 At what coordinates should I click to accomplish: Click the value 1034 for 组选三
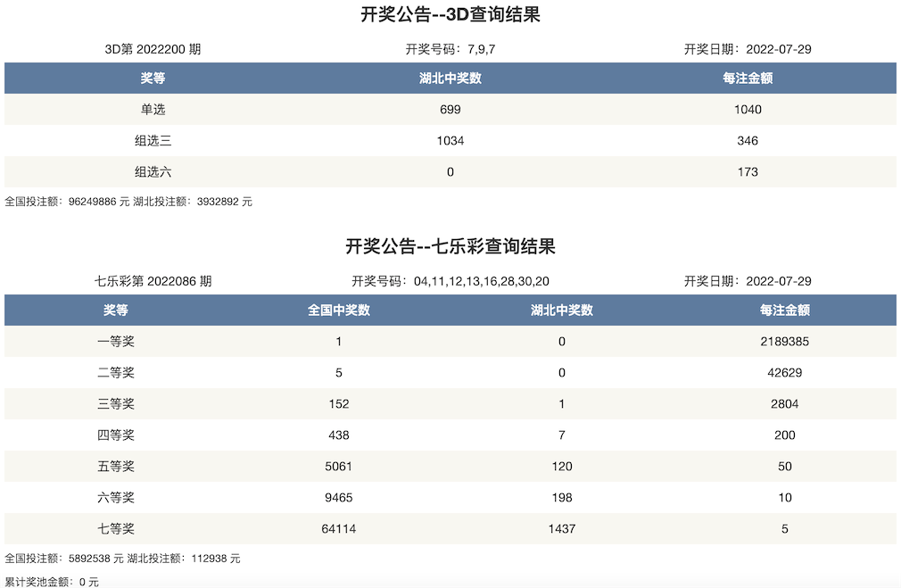click(x=450, y=141)
